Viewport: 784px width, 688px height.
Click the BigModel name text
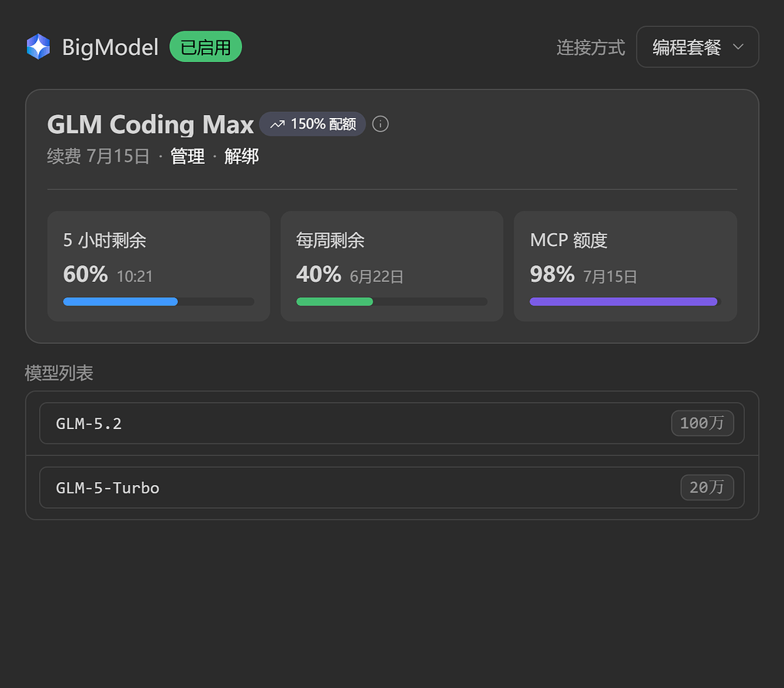[x=110, y=48]
